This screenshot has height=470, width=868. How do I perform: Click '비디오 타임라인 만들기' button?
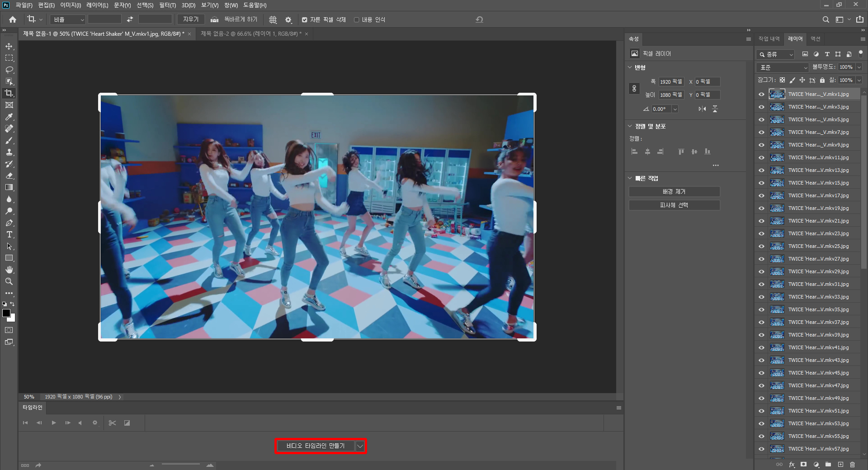[x=315, y=446]
